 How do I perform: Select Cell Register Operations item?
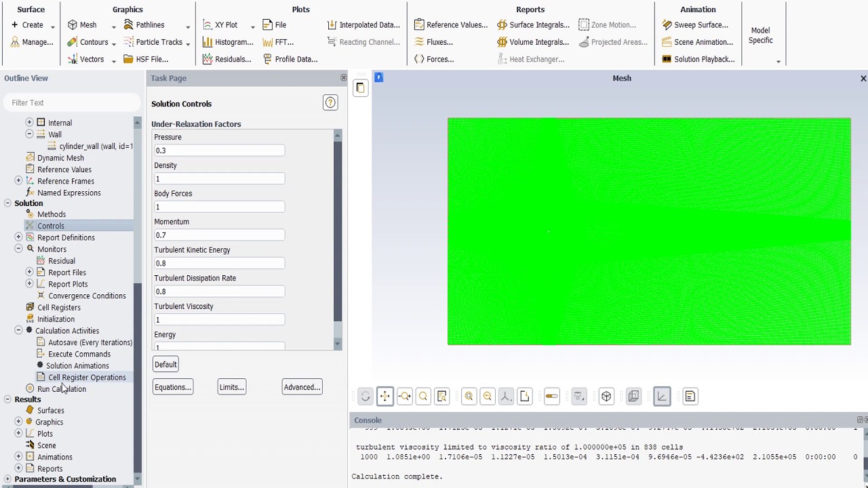[x=87, y=378]
